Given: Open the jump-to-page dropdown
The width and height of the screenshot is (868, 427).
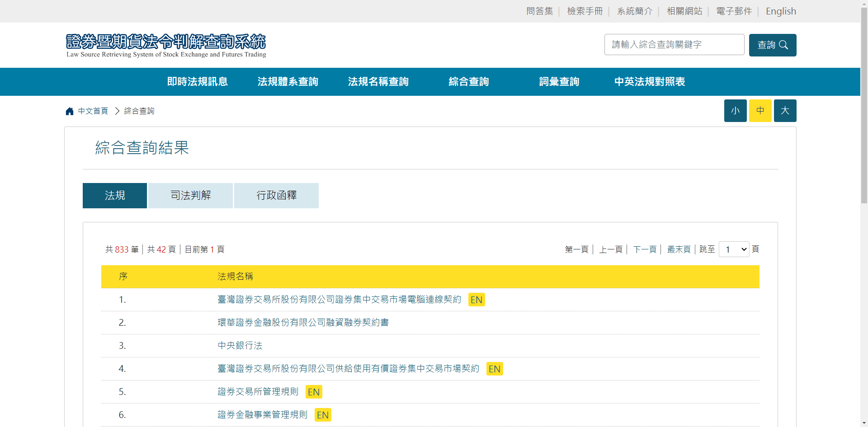Looking at the screenshot, I should 734,249.
